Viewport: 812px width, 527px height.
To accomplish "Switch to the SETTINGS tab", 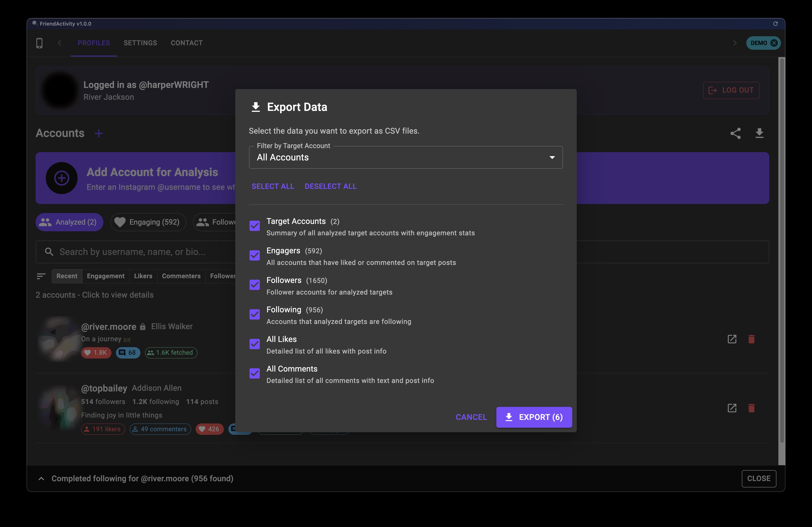I will (140, 43).
